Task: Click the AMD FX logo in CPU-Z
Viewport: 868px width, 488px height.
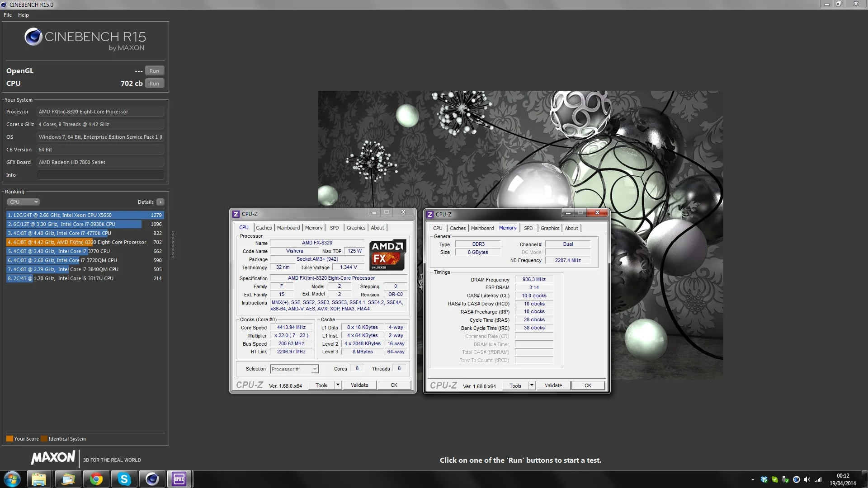Action: pyautogui.click(x=387, y=255)
